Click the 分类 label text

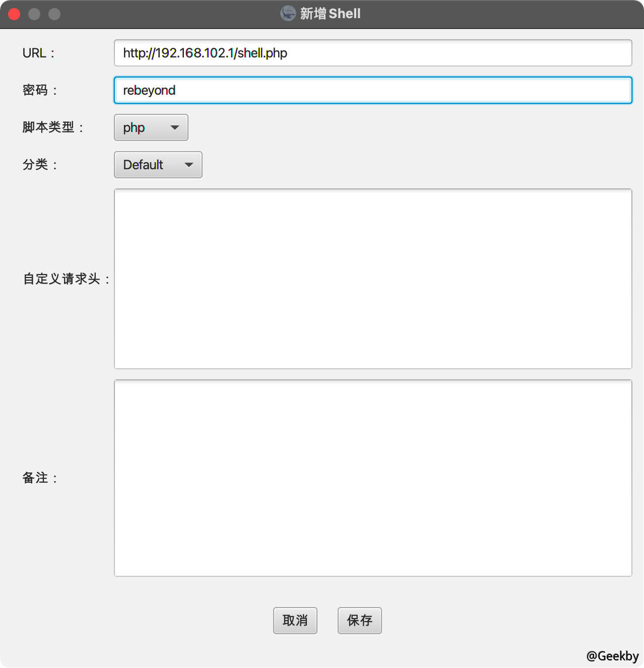click(39, 165)
